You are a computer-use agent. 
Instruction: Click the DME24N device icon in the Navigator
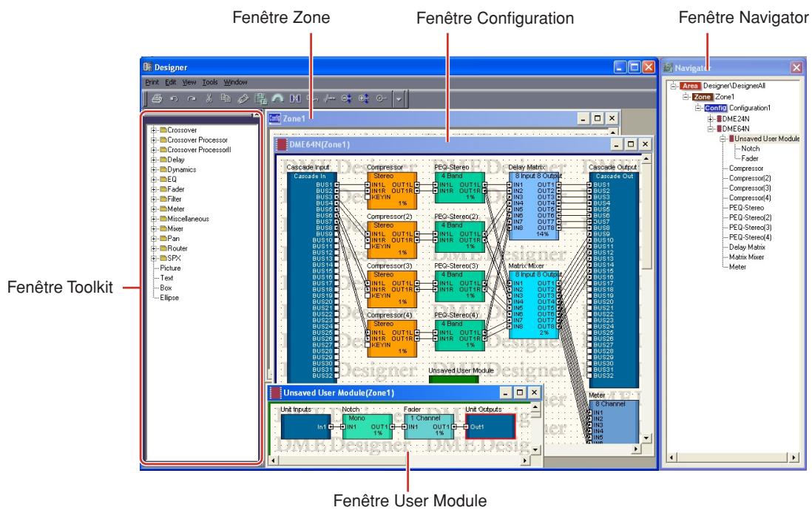coord(720,118)
